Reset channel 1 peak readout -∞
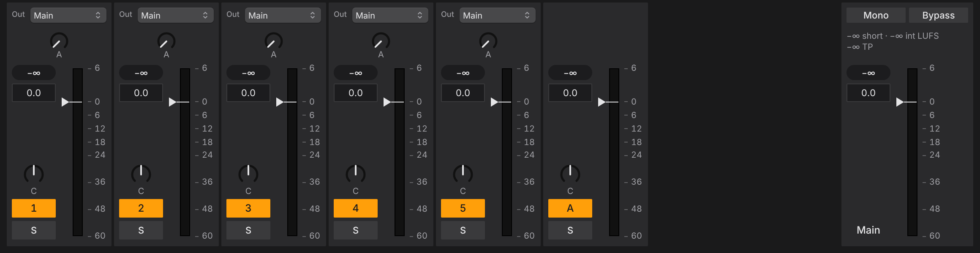The height and width of the screenshot is (253, 980). click(34, 73)
